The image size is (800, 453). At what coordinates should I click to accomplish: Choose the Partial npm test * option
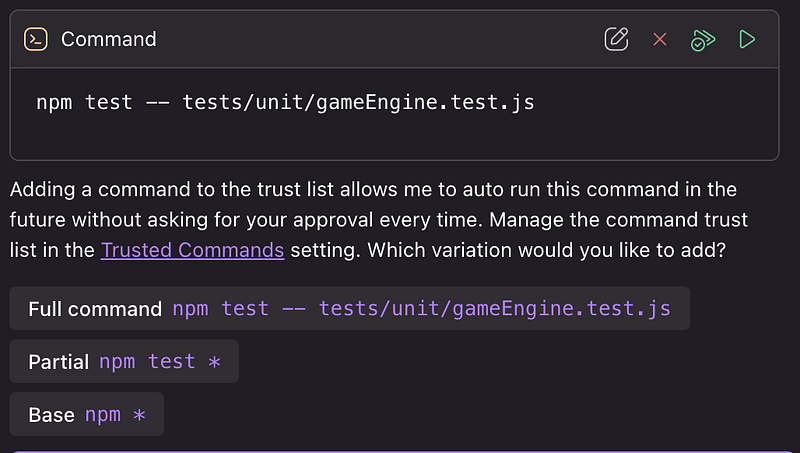tap(124, 361)
